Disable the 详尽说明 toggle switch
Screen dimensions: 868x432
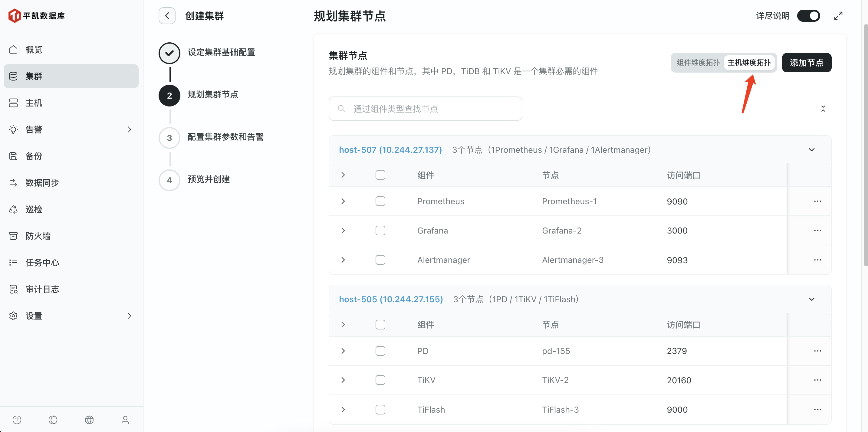coord(809,15)
